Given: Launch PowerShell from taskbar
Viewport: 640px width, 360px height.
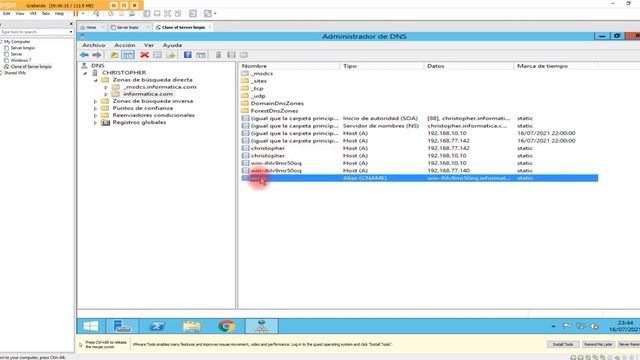Looking at the screenshot, I should coord(157,326).
